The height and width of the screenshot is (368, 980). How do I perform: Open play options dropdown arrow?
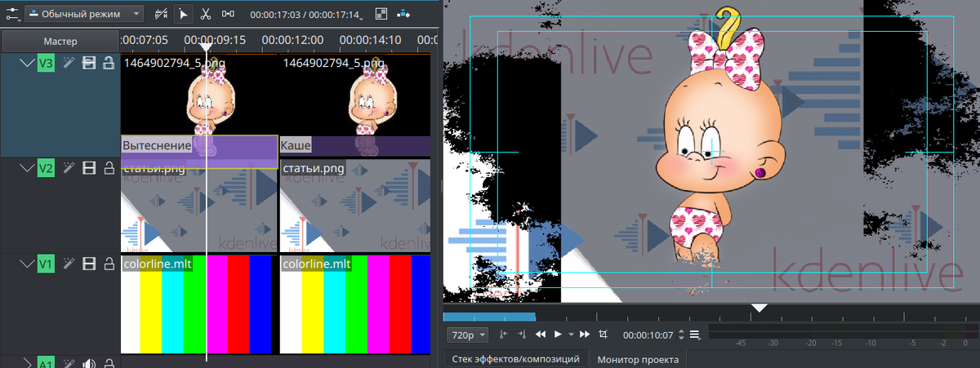(x=571, y=335)
